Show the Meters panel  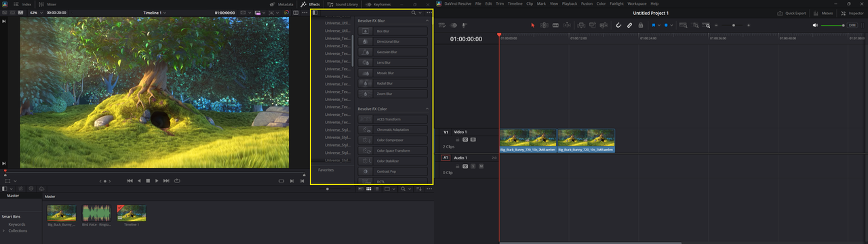pos(823,13)
